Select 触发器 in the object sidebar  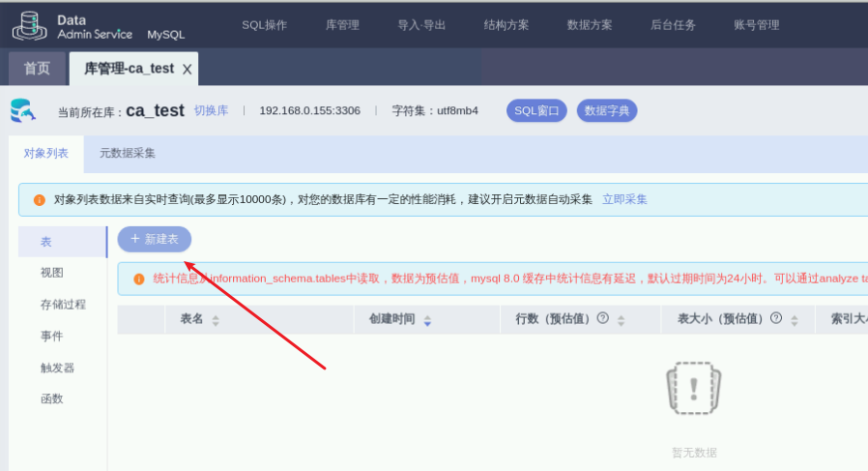pyautogui.click(x=58, y=368)
